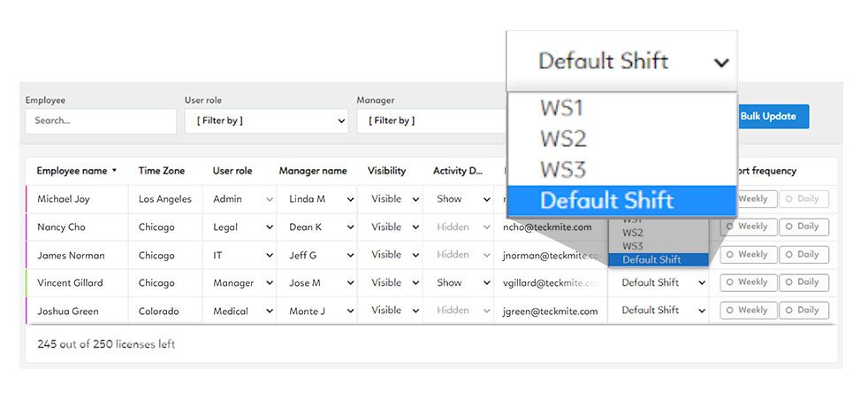Click the Visibility column header
The width and height of the screenshot is (868, 400).
386,171
